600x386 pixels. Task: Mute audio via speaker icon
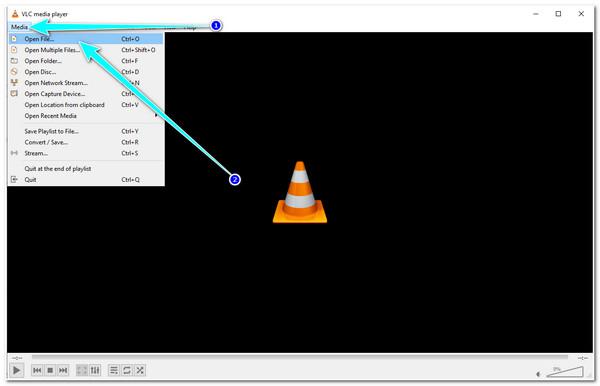[539, 374]
